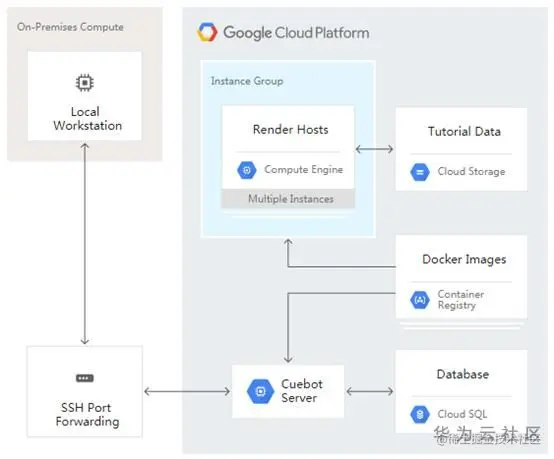Click the SSH Port Forwarding device icon
554x459 pixels.
click(85, 378)
